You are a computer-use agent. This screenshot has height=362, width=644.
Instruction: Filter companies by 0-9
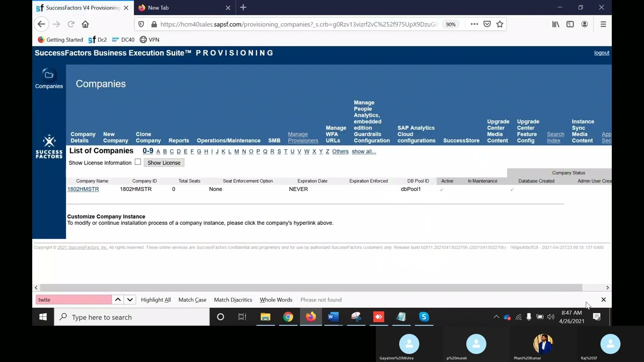(x=148, y=151)
